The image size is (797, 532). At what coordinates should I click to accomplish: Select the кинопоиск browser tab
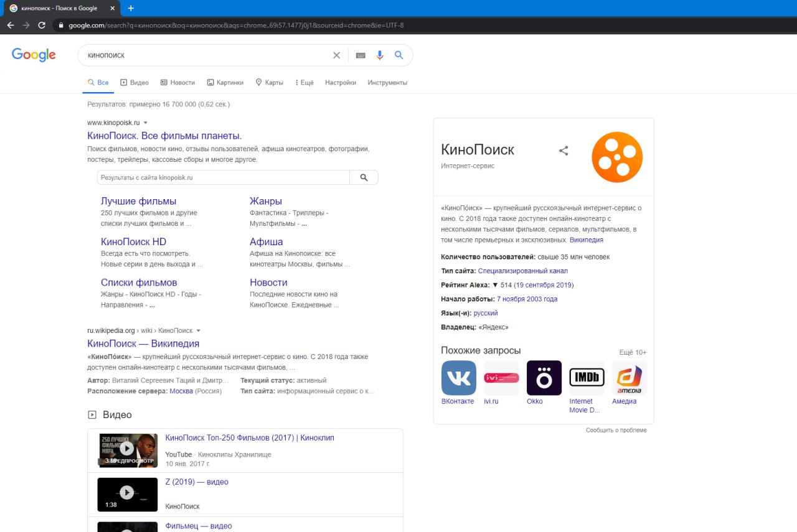click(x=62, y=8)
